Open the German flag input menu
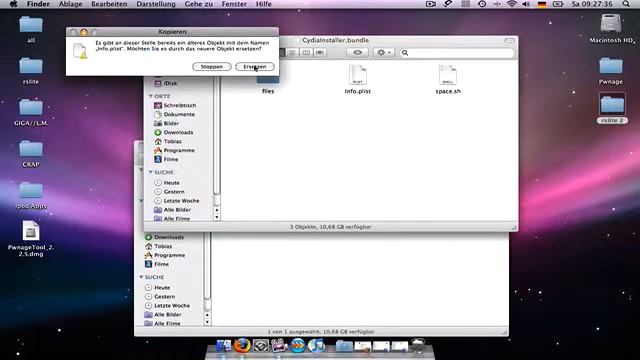Viewport: 640px width, 360px height. (x=542, y=4)
